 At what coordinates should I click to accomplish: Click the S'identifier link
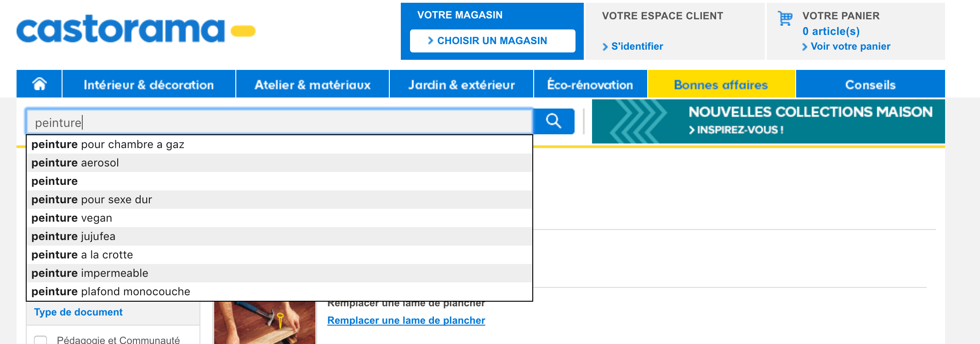(x=637, y=46)
